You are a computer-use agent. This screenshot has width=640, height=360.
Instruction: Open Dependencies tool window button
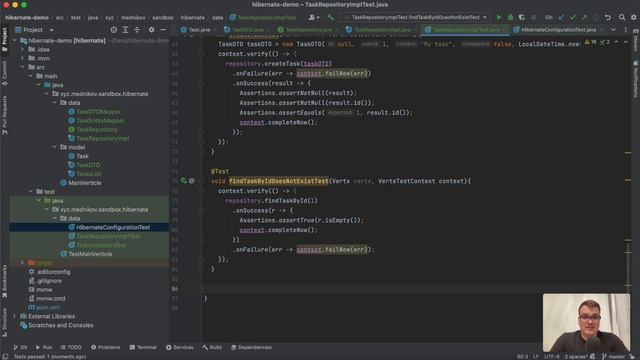tap(251, 347)
